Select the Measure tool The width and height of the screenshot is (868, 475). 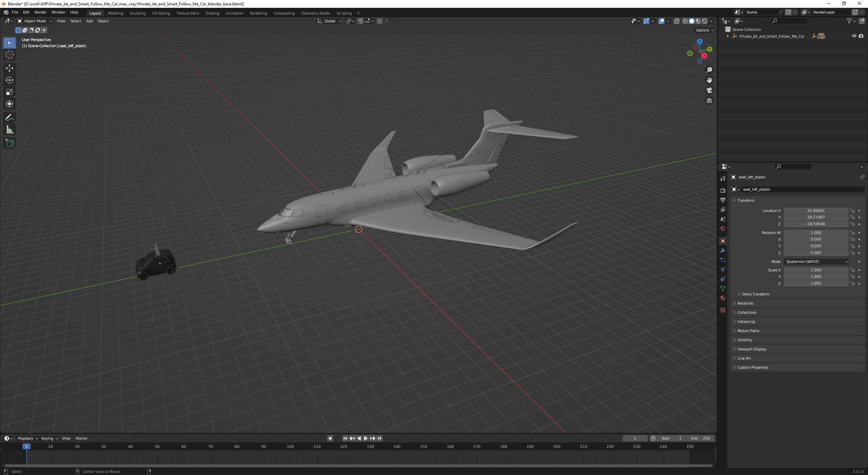(9, 130)
